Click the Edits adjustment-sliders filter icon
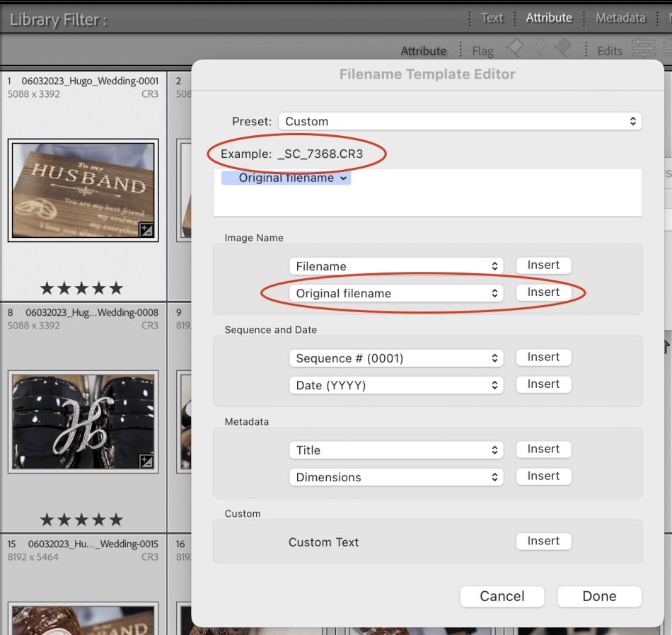Screen dimensions: 672x635 [644, 49]
